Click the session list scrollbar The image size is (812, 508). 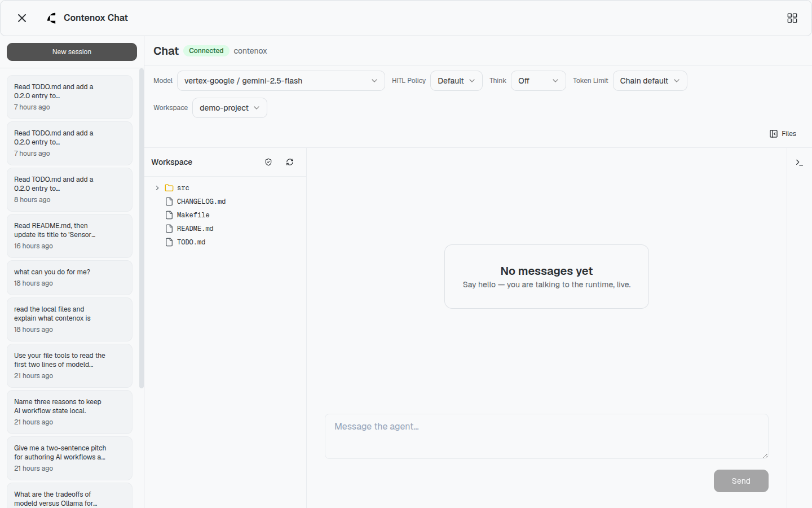pyautogui.click(x=142, y=229)
